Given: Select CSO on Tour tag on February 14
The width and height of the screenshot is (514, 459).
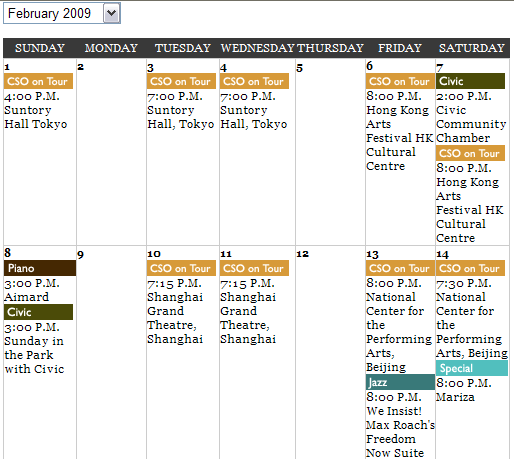Looking at the screenshot, I should pos(470,268).
